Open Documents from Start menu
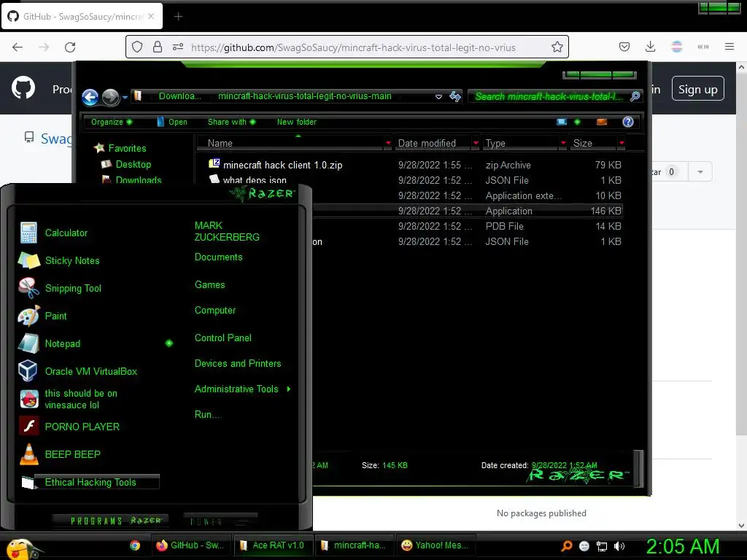 pos(218,257)
